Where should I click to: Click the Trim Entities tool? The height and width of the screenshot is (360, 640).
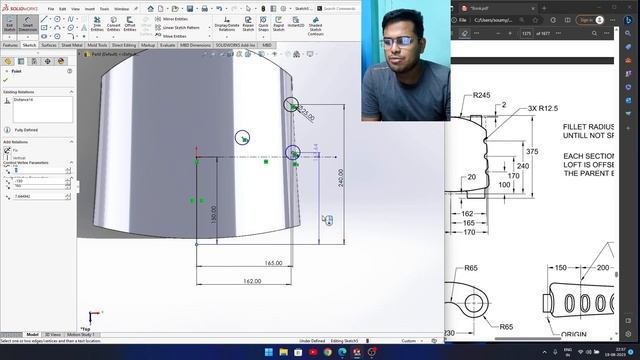point(97,24)
